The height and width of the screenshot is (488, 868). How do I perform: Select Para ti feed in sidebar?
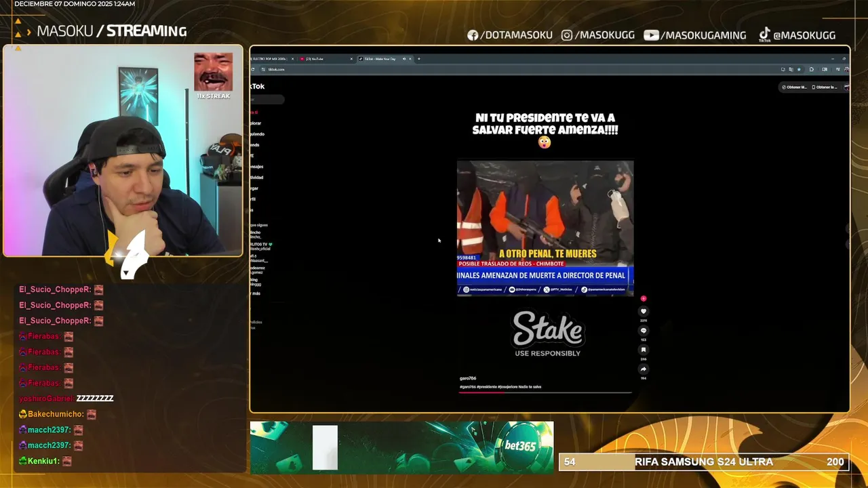pos(254,113)
